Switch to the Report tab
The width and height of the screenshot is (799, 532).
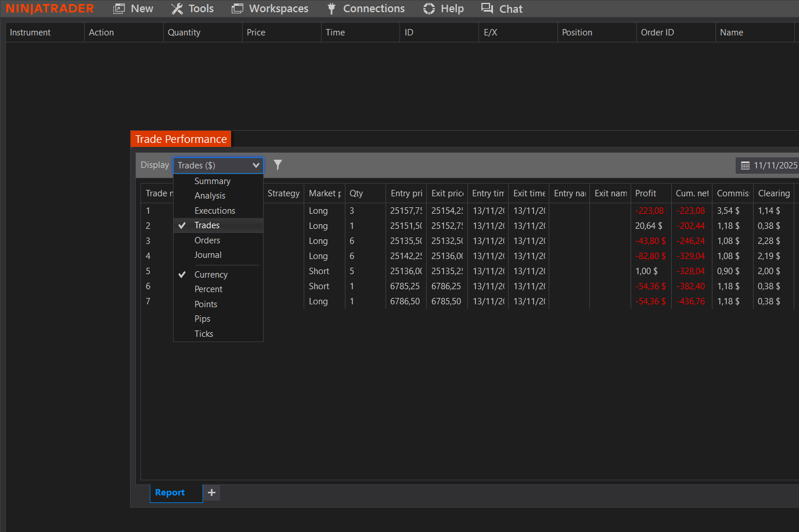[171, 492]
